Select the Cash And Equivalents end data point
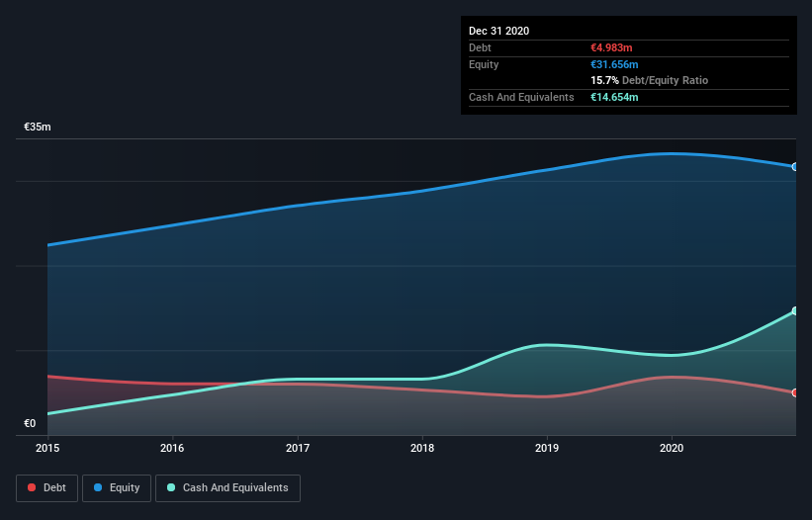Viewport: 812px width, 520px height. click(x=795, y=311)
